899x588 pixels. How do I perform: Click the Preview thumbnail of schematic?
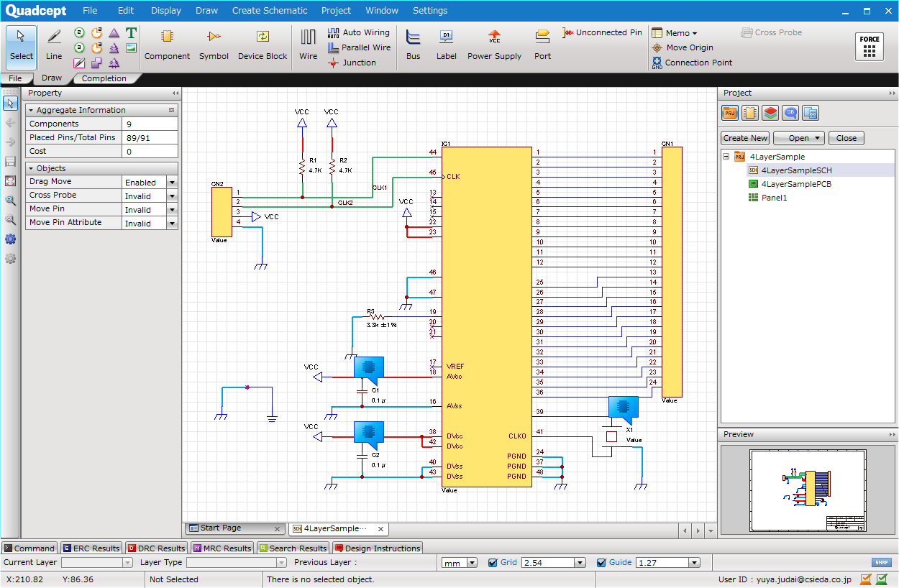[x=808, y=491]
